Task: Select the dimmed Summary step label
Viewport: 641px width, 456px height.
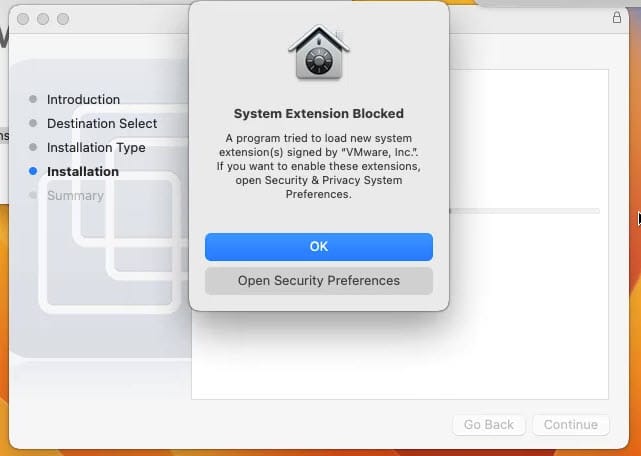Action: pyautogui.click(x=75, y=195)
